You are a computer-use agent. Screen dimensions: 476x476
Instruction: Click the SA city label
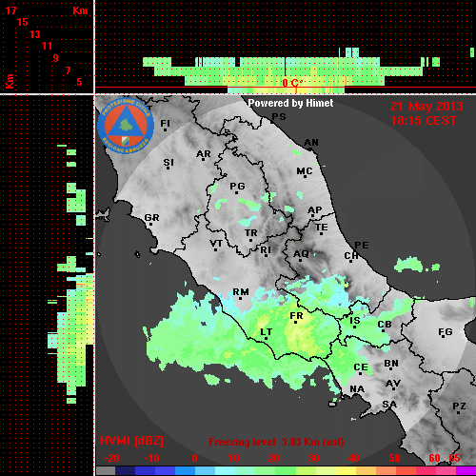tap(389, 405)
